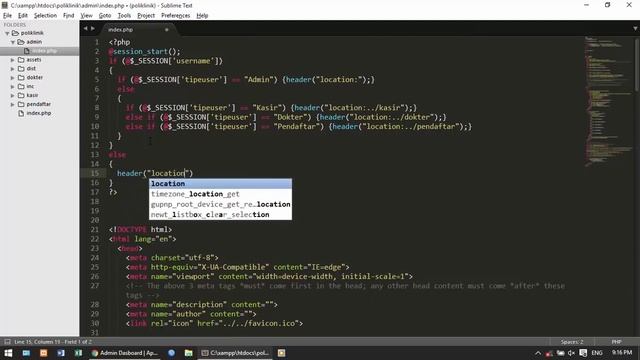640x360 pixels.
Task: Open ENG language input selector
Action: click(597, 353)
